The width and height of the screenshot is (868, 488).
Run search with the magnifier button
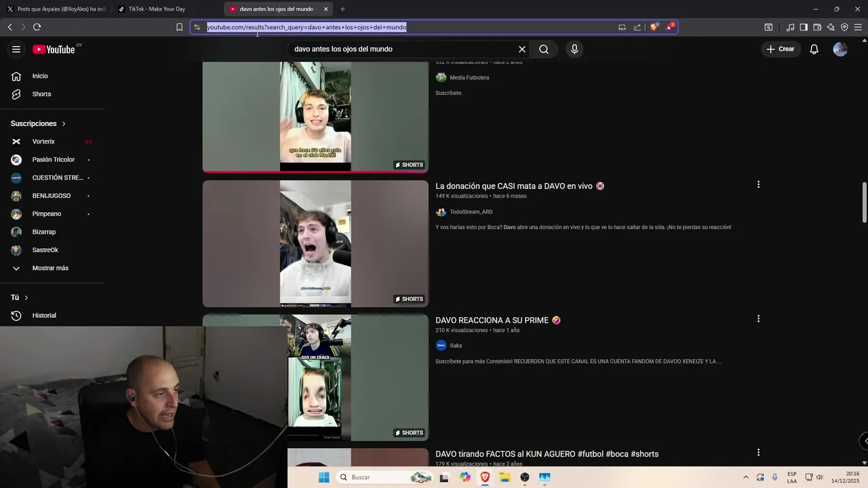tap(544, 49)
